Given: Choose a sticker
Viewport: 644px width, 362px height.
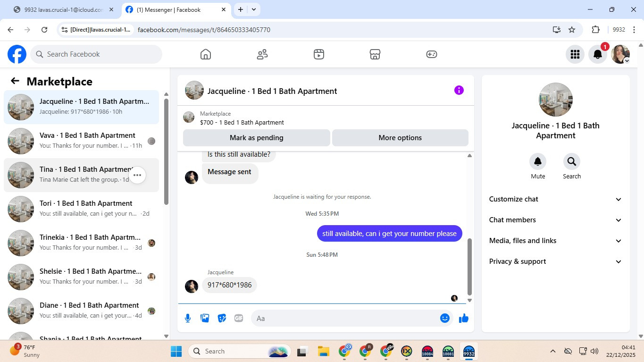Looking at the screenshot, I should pos(222,318).
